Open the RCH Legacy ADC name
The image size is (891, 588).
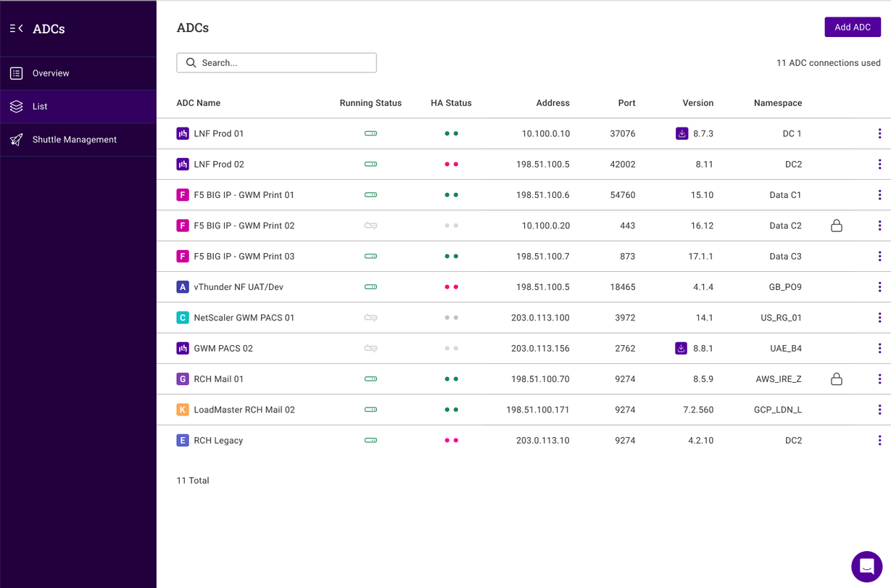(x=218, y=441)
